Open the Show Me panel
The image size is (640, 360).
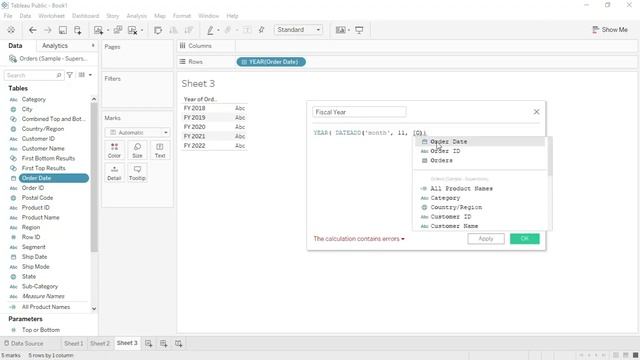click(x=610, y=30)
